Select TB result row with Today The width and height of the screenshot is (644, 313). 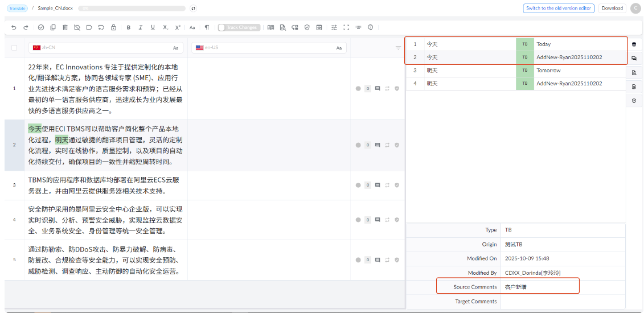516,44
